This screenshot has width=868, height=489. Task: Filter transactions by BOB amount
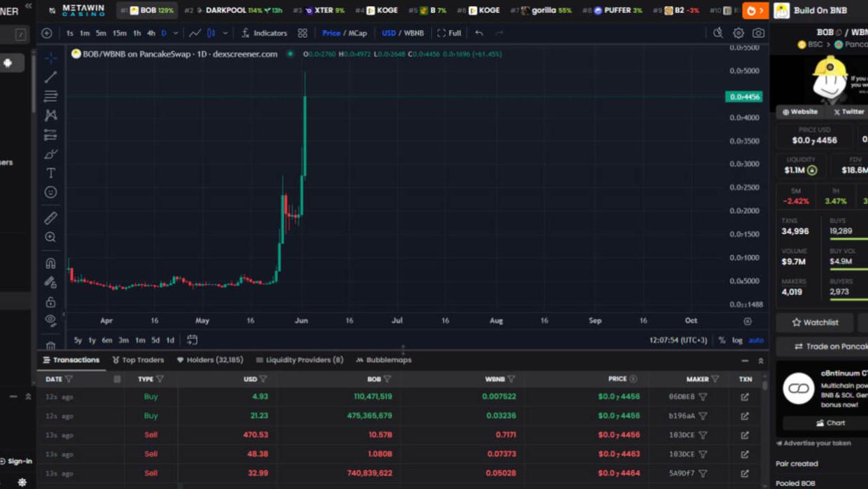pos(387,379)
